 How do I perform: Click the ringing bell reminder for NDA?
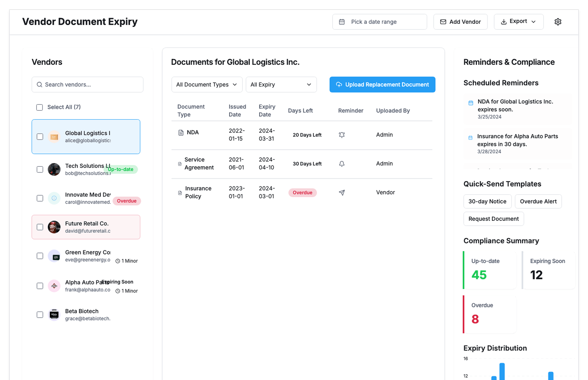tap(342, 135)
